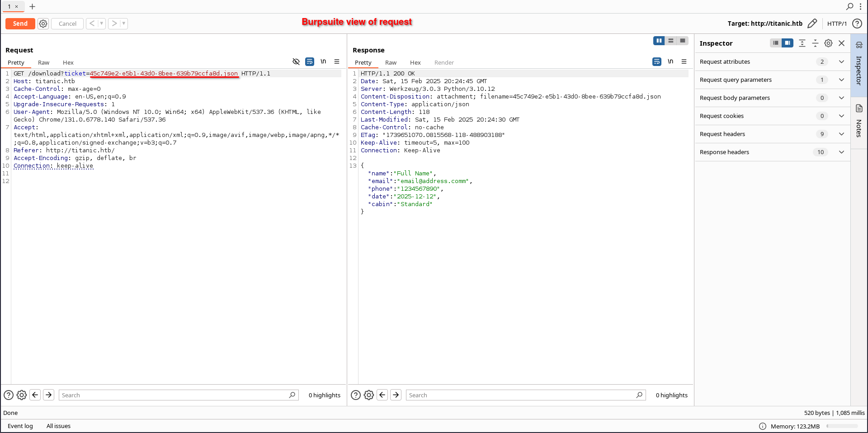This screenshot has width=868, height=433.
Task: Toggle show newline characters in Request
Action: click(323, 61)
